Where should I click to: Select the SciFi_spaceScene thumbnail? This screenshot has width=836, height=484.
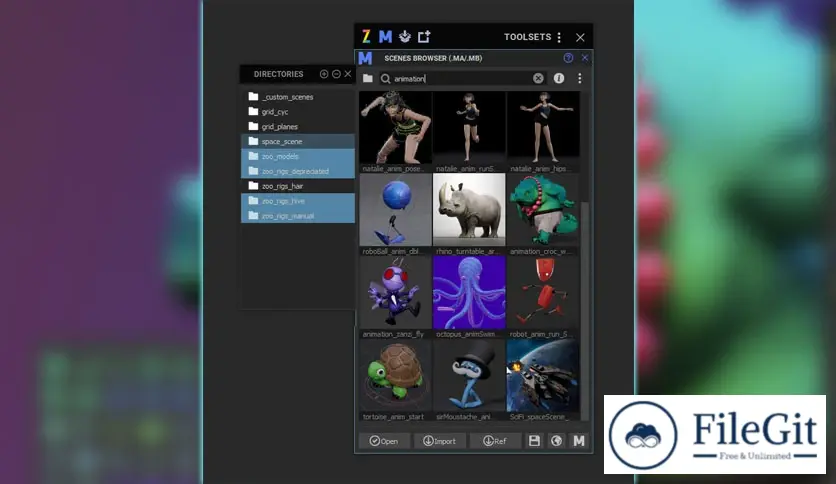coord(543,375)
